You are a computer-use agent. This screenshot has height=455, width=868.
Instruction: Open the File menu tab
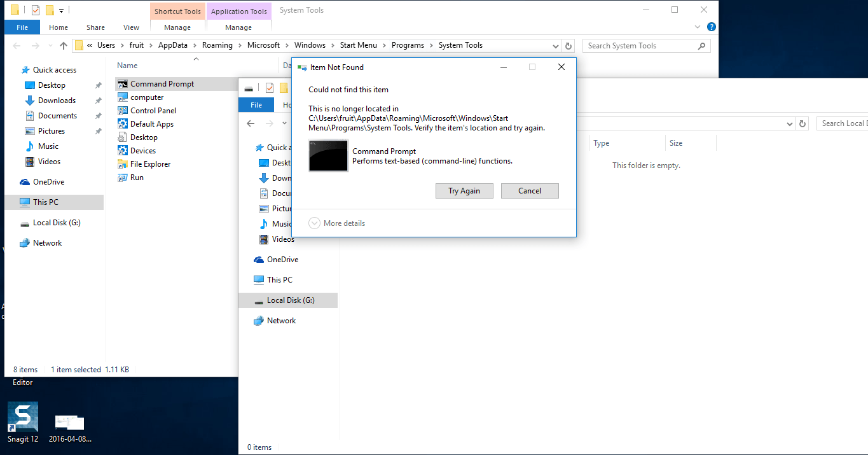click(x=22, y=27)
